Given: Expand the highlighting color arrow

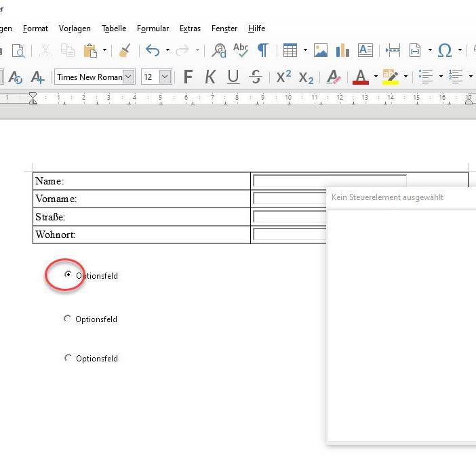Looking at the screenshot, I should pos(405,76).
